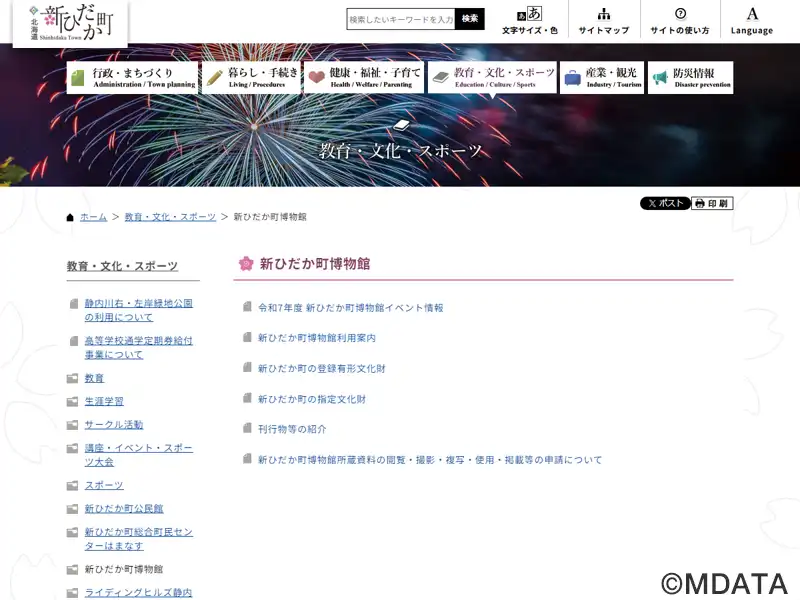
Task: Click the home icon in breadcrumb
Action: tap(70, 217)
